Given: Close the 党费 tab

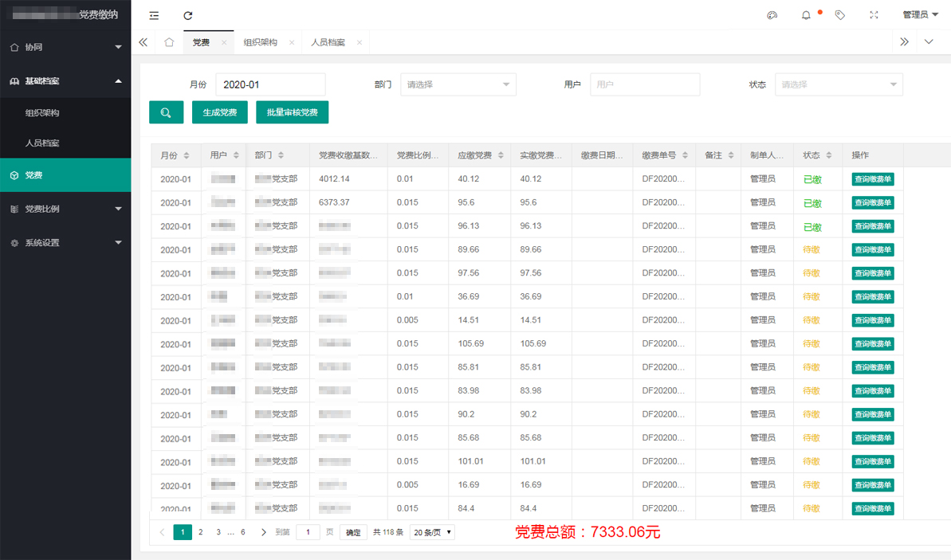Looking at the screenshot, I should point(224,42).
